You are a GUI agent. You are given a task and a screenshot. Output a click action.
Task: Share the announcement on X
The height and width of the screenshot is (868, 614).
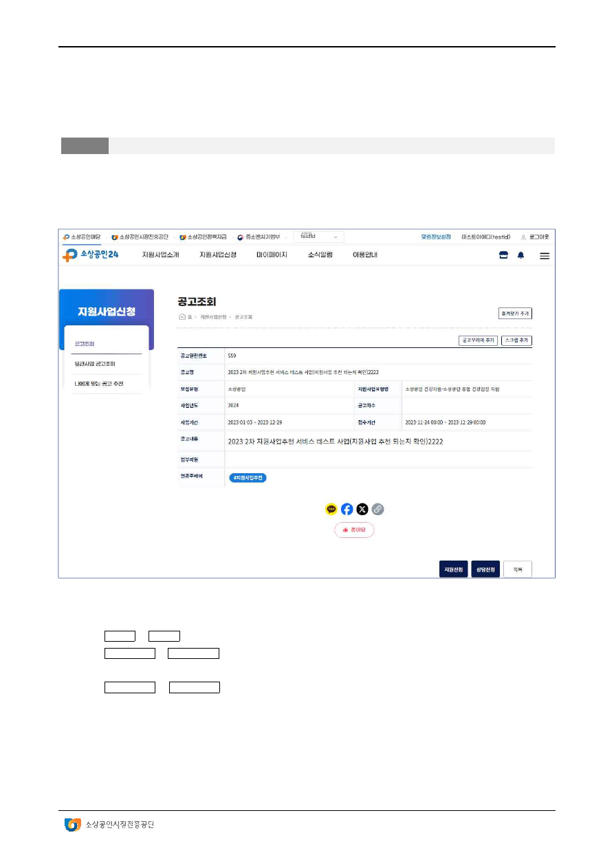(x=362, y=509)
